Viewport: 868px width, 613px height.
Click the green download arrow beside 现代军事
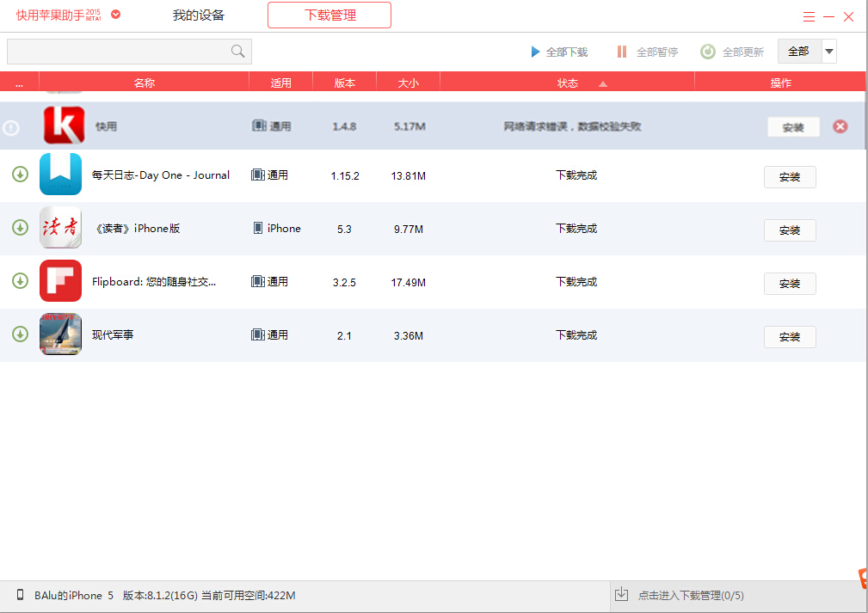pos(20,334)
